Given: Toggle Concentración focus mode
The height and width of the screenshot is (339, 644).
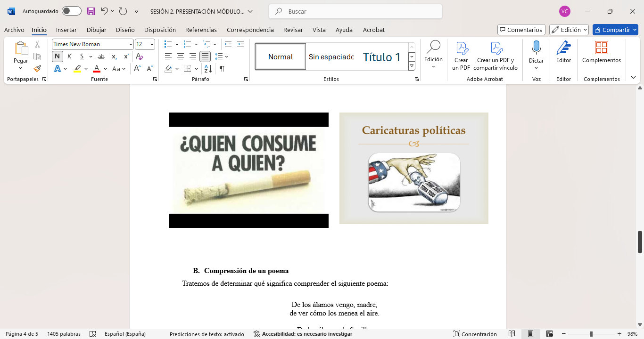Looking at the screenshot, I should (x=475, y=334).
